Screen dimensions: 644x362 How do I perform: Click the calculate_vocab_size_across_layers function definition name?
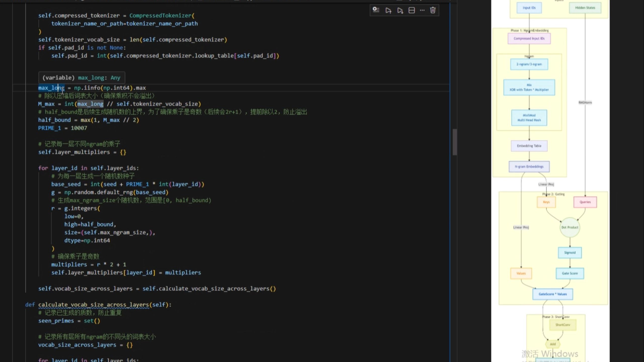point(93,305)
